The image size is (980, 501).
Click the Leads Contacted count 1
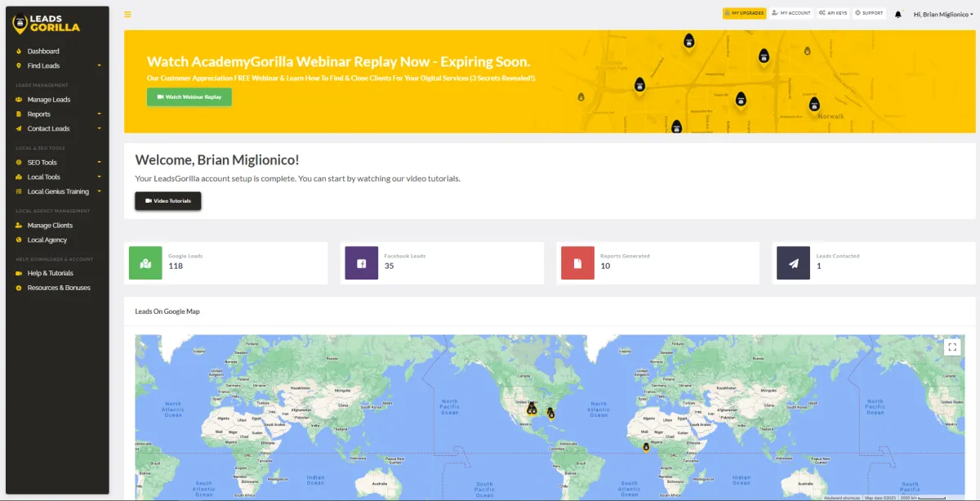click(818, 266)
